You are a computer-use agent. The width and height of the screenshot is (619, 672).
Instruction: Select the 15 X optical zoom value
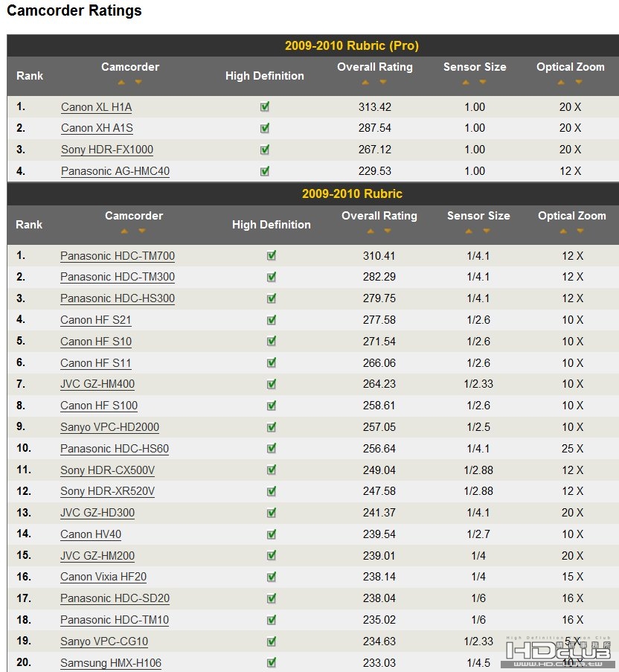point(572,577)
